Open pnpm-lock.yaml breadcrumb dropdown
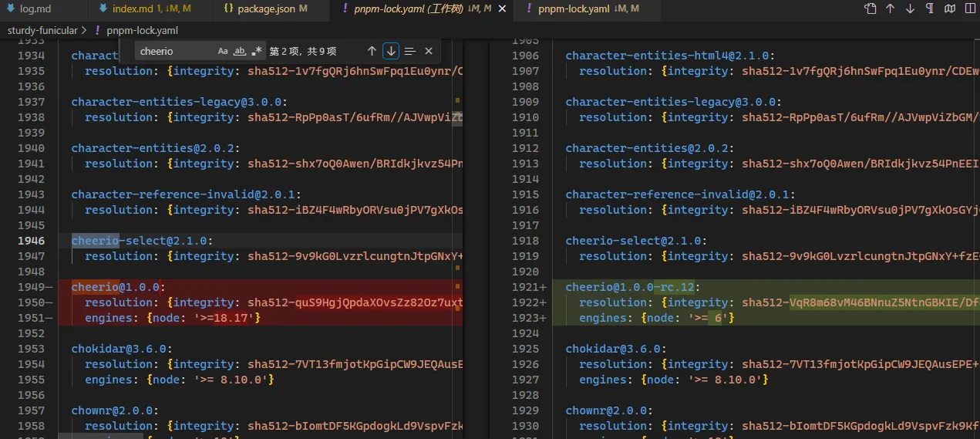Viewport: 980px width, 439px height. 142,31
